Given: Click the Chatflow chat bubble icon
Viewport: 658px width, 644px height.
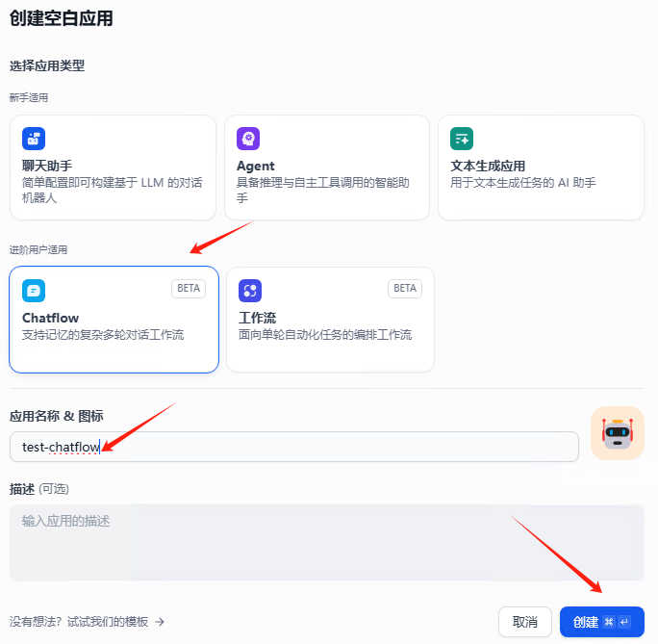Looking at the screenshot, I should [x=34, y=291].
